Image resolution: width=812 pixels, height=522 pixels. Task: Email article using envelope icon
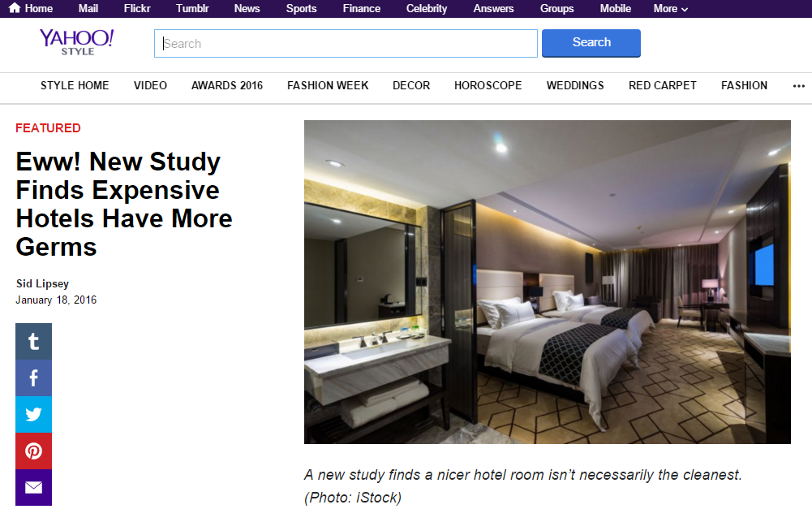(33, 487)
